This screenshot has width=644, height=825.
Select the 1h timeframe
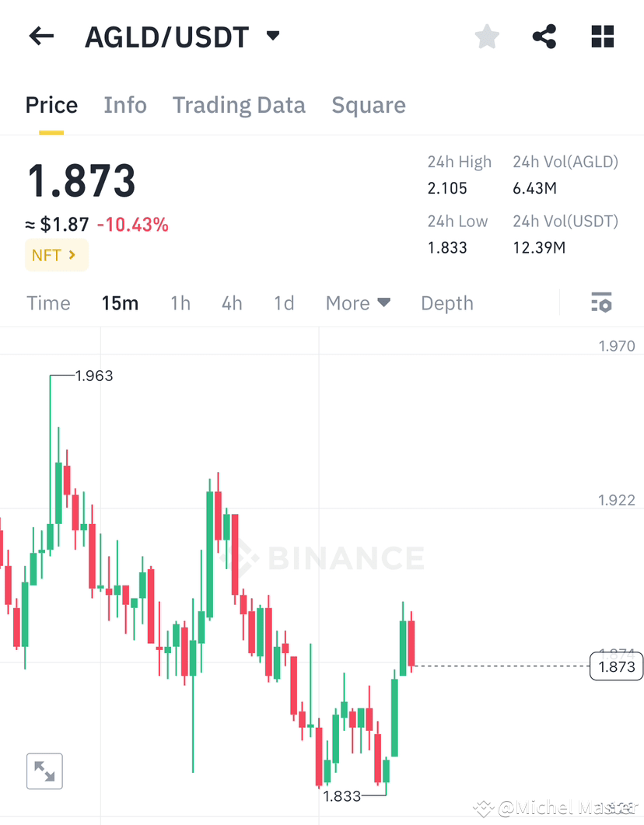(180, 303)
